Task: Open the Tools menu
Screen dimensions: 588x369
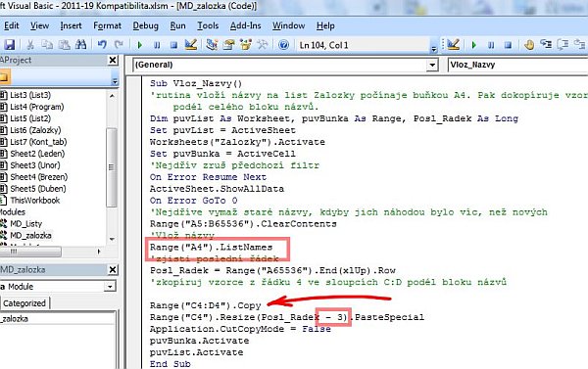Action: coord(208,25)
